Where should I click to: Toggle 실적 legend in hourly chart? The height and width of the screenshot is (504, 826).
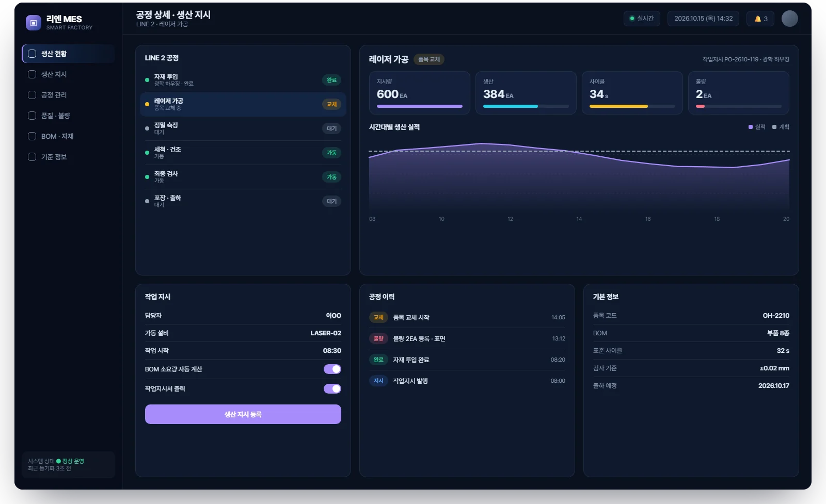(x=757, y=127)
